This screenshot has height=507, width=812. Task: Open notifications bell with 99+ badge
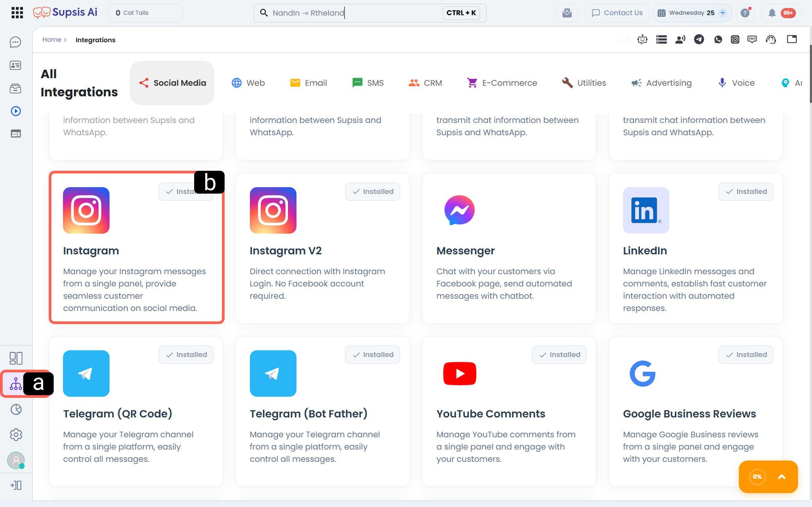[782, 13]
